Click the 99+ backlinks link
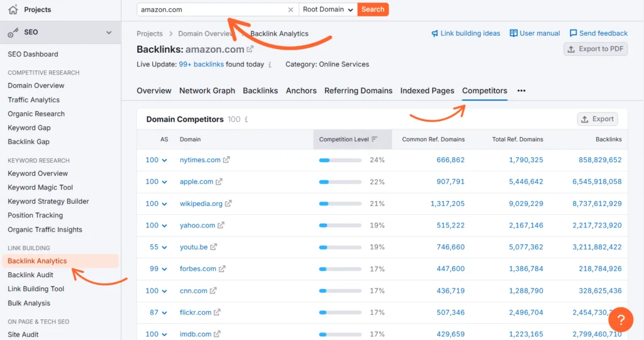644x340 pixels. [x=201, y=65]
